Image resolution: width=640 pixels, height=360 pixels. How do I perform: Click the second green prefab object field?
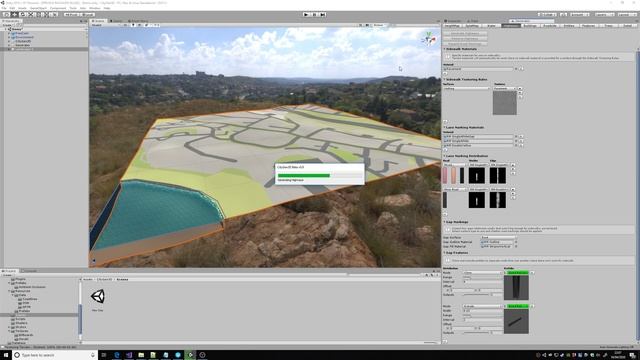pos(517,306)
